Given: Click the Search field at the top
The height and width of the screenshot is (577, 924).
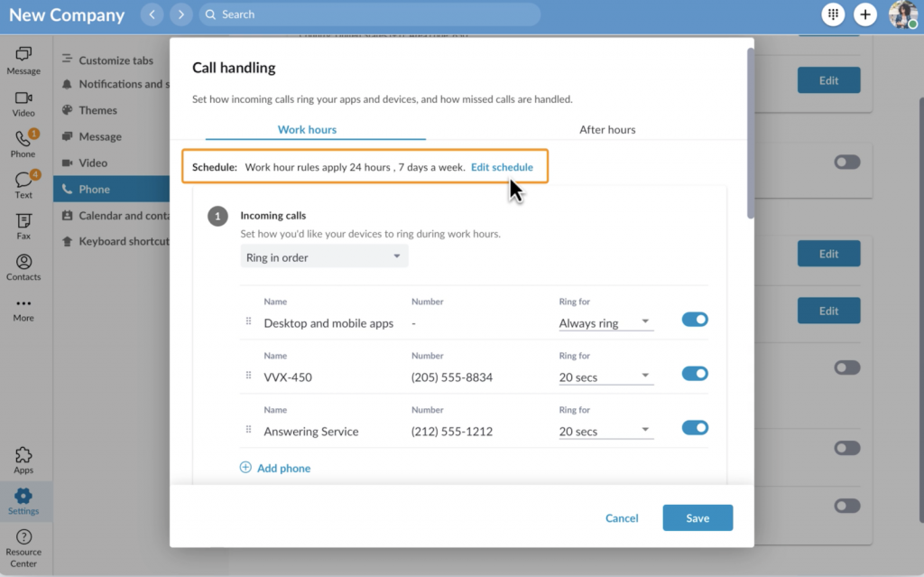Looking at the screenshot, I should tap(371, 14).
